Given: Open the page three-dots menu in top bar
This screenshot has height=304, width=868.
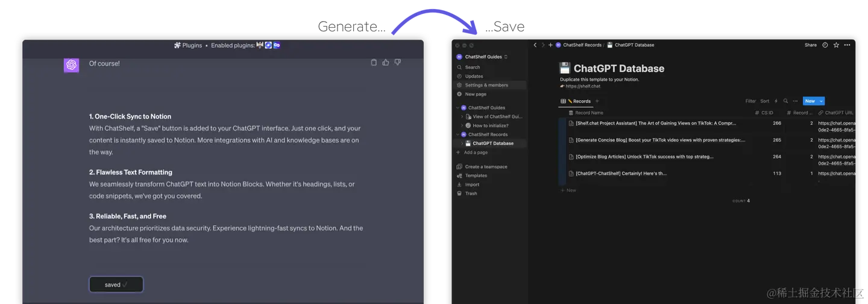Looking at the screenshot, I should [847, 45].
